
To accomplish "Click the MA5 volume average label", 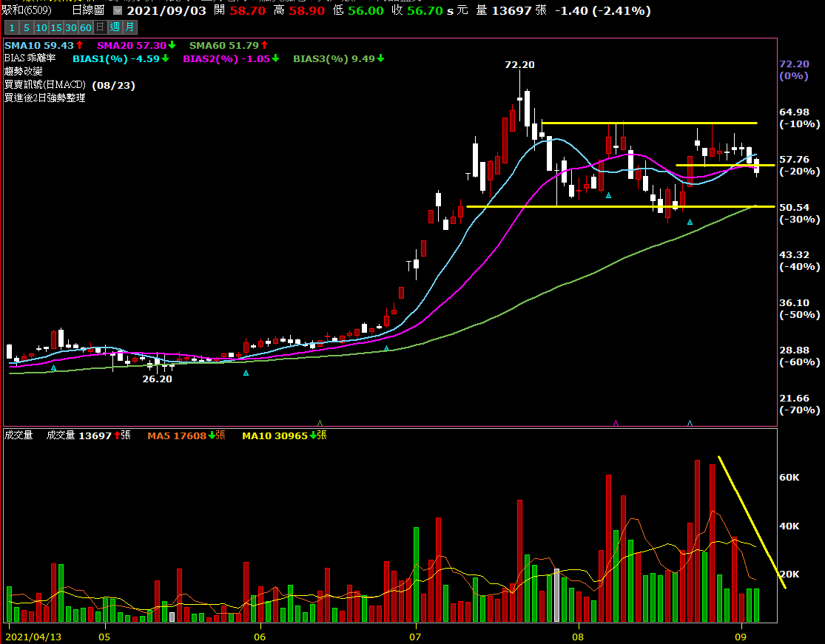I will point(177,435).
